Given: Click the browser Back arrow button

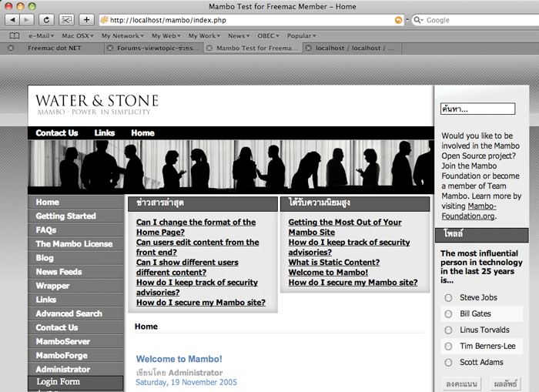Looking at the screenshot, I should pyautogui.click(x=13, y=19).
